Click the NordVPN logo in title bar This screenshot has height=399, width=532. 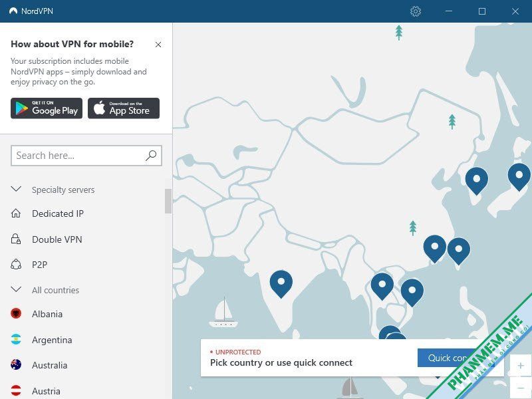[13, 11]
